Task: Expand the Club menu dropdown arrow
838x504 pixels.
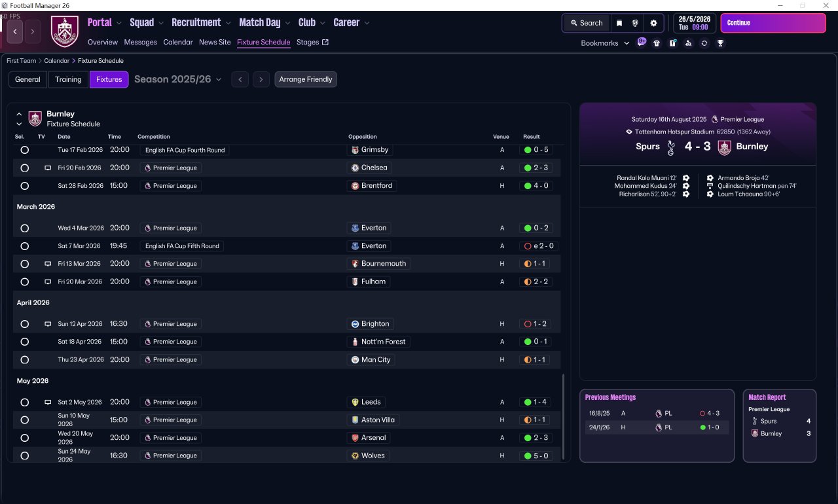Action: 322,23
